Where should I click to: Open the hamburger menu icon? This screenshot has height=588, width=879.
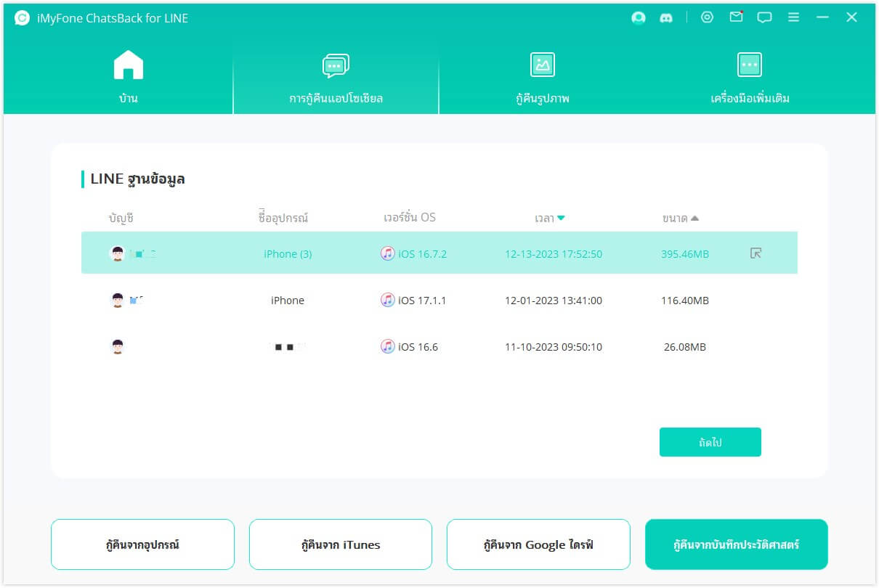click(x=794, y=17)
